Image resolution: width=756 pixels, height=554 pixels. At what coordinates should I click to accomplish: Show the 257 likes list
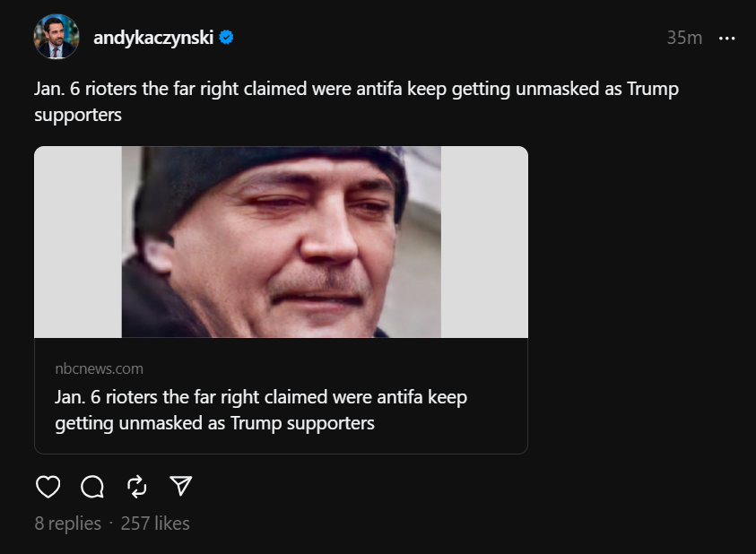[x=155, y=524]
